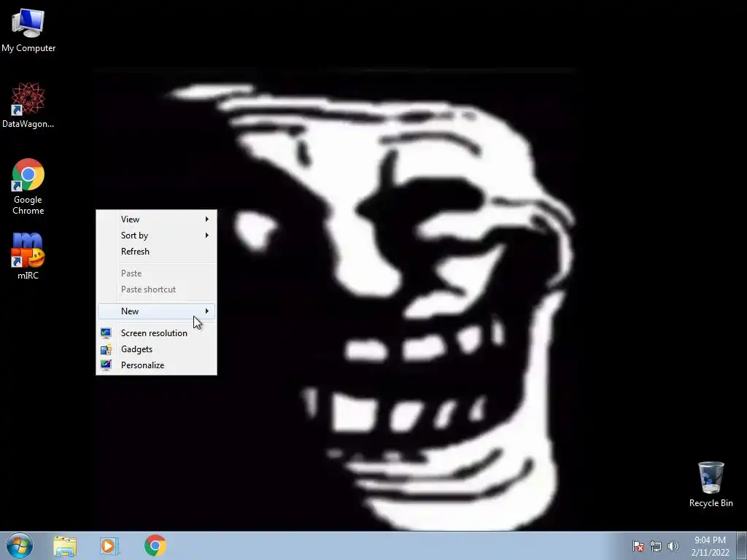
Task: Open Gadgets from the context menu
Action: pyautogui.click(x=156, y=349)
